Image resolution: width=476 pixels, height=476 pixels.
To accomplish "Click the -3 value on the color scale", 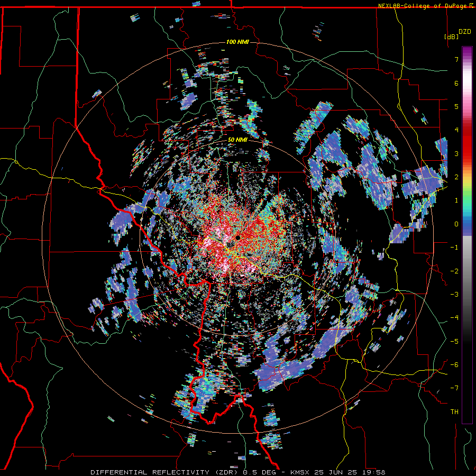I will click(454, 294).
